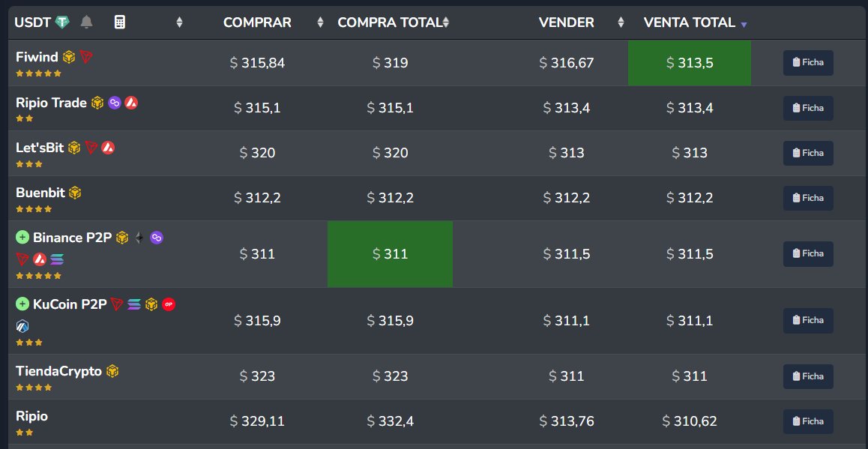The height and width of the screenshot is (449, 868).
Task: Click the Tron icon beside KuCoin P2P
Action: tap(117, 304)
